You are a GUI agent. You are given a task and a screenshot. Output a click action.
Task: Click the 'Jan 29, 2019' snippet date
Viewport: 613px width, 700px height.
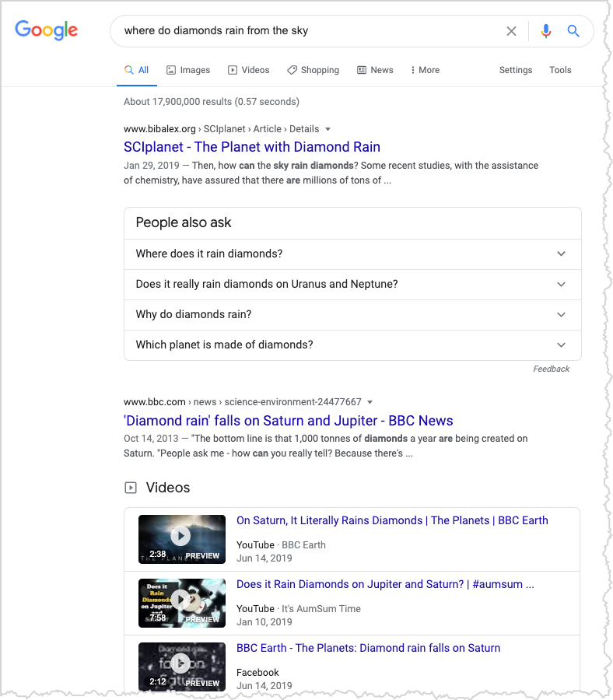click(x=152, y=166)
